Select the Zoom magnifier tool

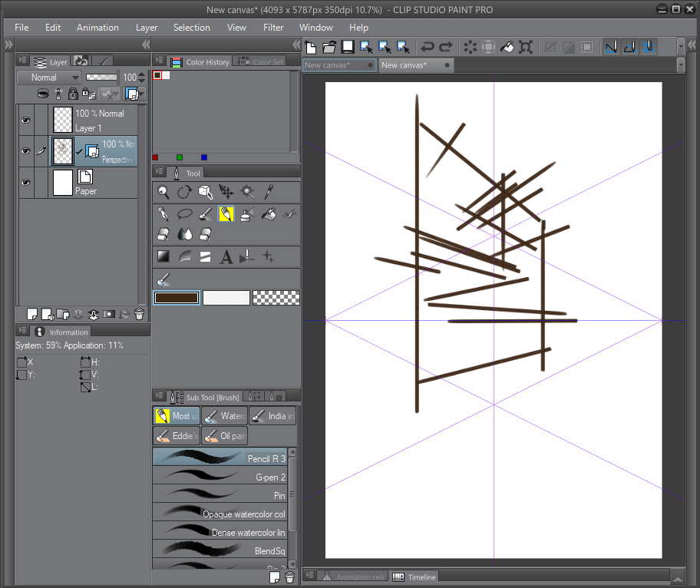point(163,192)
